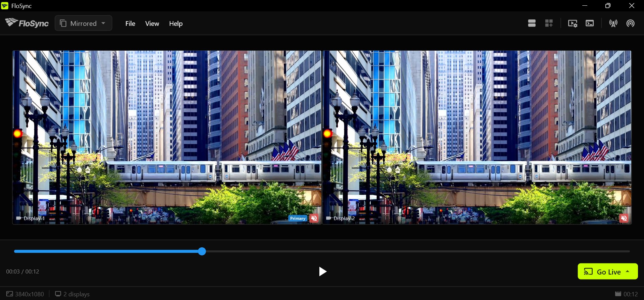
Task: Minimize the FloSync window
Action: point(585,6)
